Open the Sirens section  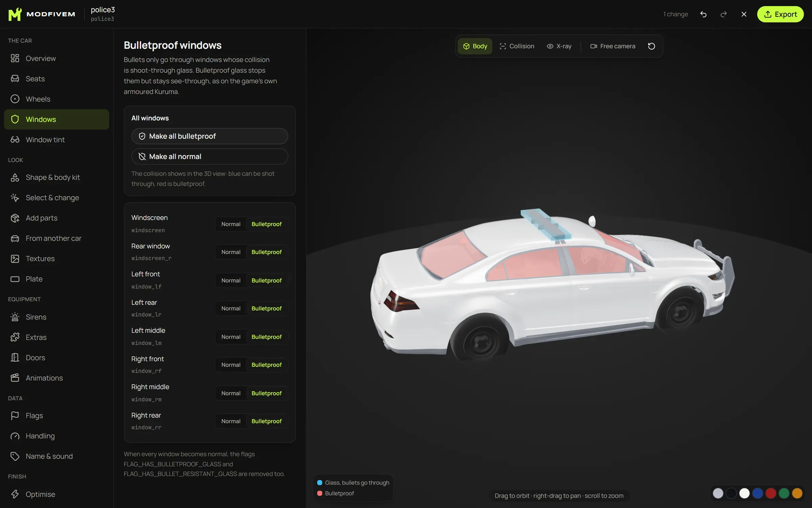pyautogui.click(x=57, y=317)
